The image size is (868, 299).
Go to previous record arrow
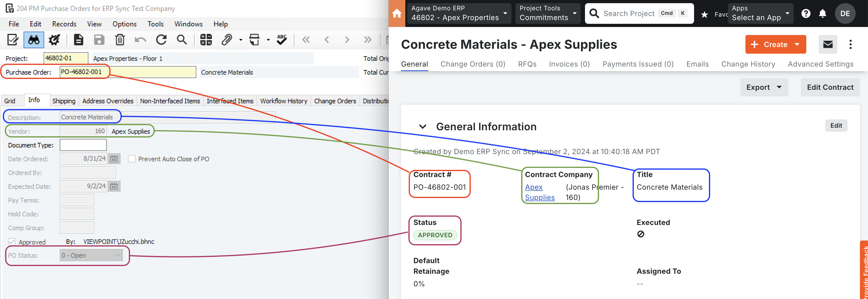(x=327, y=40)
